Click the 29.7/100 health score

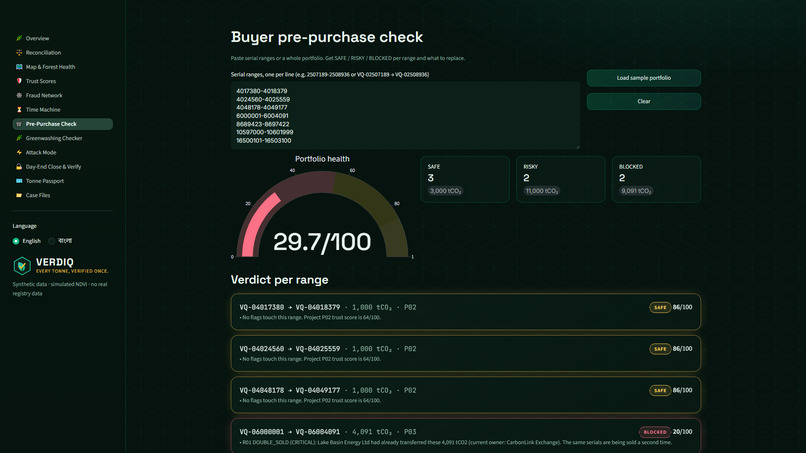[x=322, y=242]
